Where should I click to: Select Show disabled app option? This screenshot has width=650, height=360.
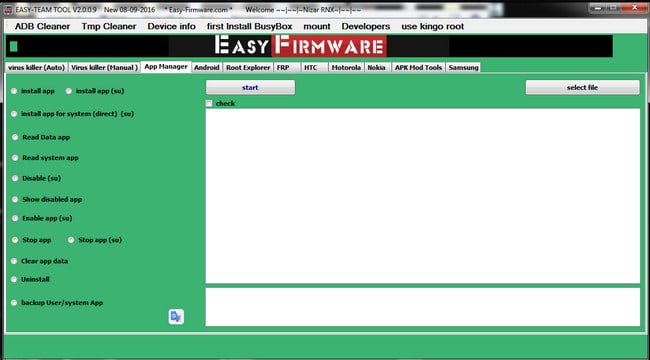click(x=15, y=199)
